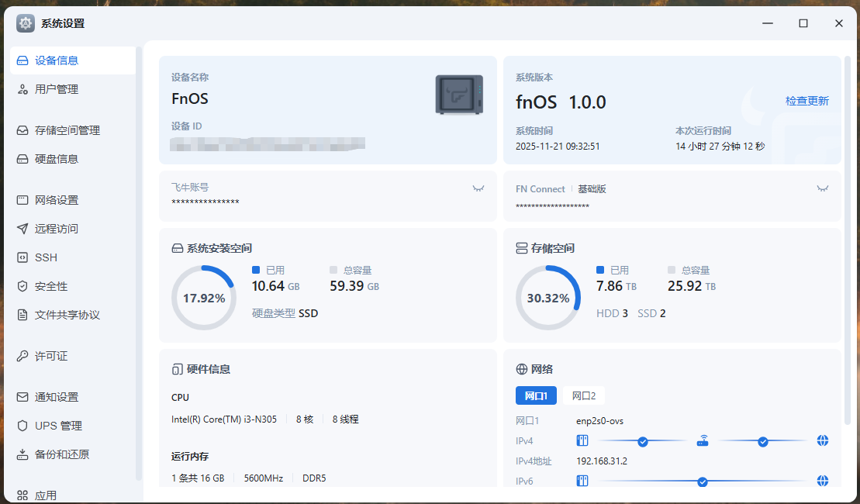Click the 检查更新 link
Image resolution: width=860 pixels, height=504 pixels.
click(806, 101)
